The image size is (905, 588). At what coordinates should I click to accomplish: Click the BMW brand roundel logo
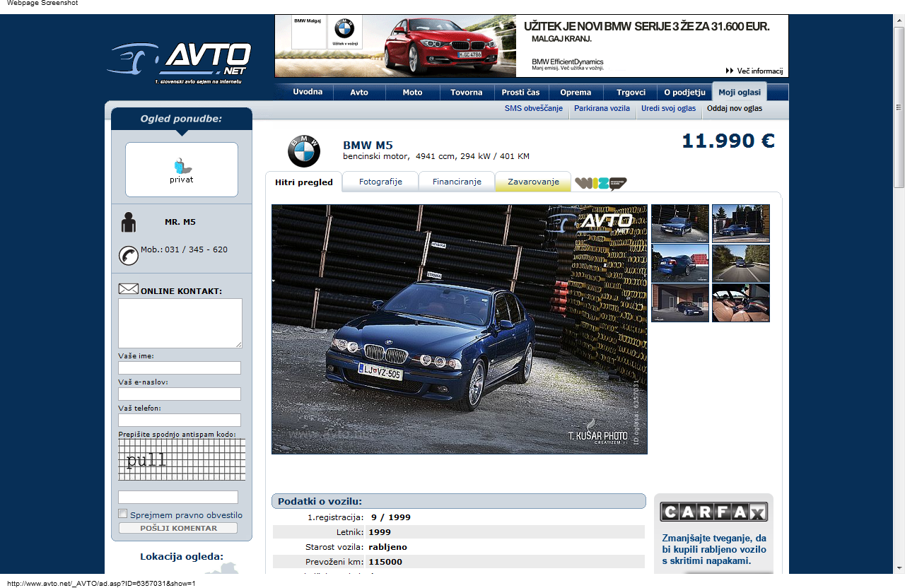click(x=304, y=151)
